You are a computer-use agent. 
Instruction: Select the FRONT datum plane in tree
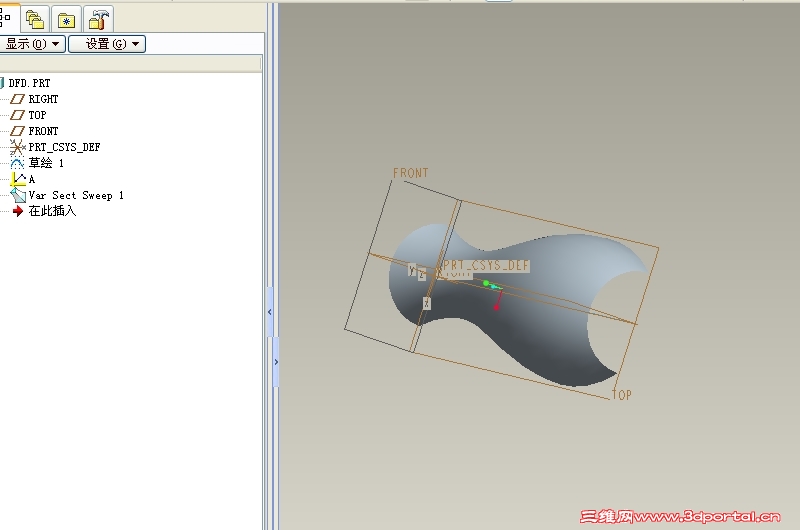(43, 131)
